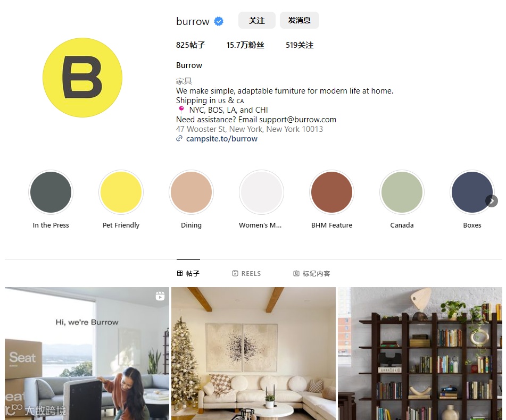
Task: Click the pink pushpin emoji in the bio
Action: tap(181, 110)
